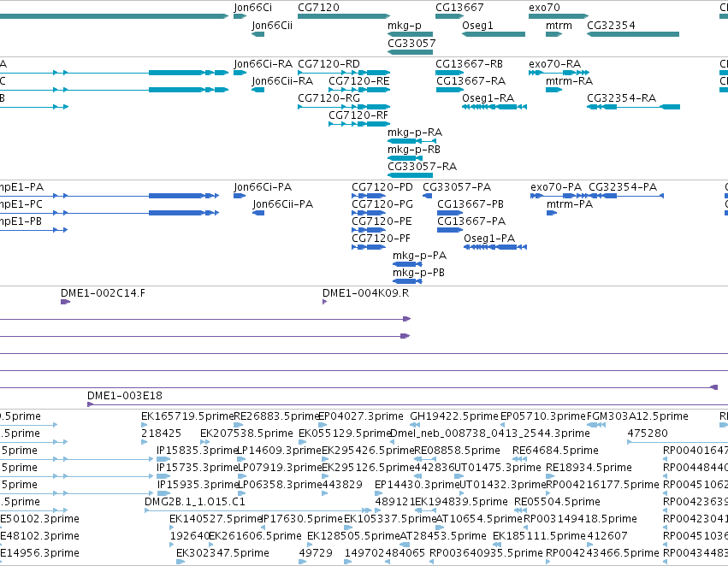Select the CG7120 gene label

pyautogui.click(x=318, y=8)
